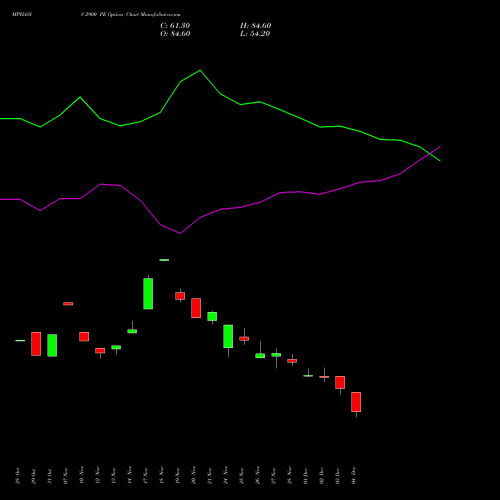Select the close value C: 61.30

coord(175,26)
